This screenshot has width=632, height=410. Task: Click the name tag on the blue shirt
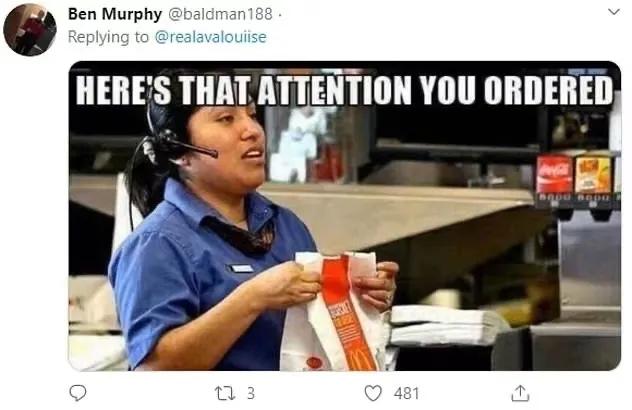point(242,268)
